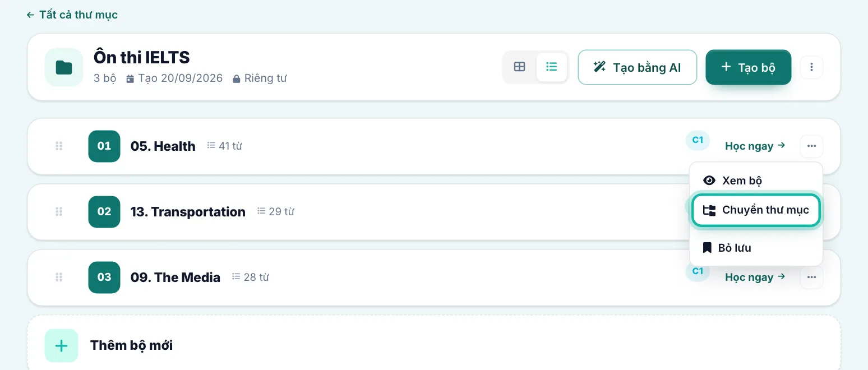Viewport: 868px width, 370px height.
Task: Click the C1 level badge on 05. Health
Action: 698,140
